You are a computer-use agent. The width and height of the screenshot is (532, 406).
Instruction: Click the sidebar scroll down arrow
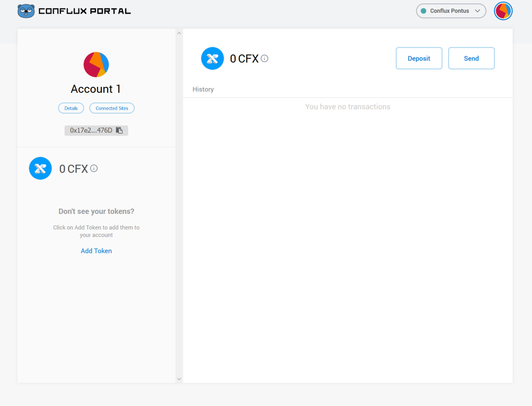click(179, 379)
